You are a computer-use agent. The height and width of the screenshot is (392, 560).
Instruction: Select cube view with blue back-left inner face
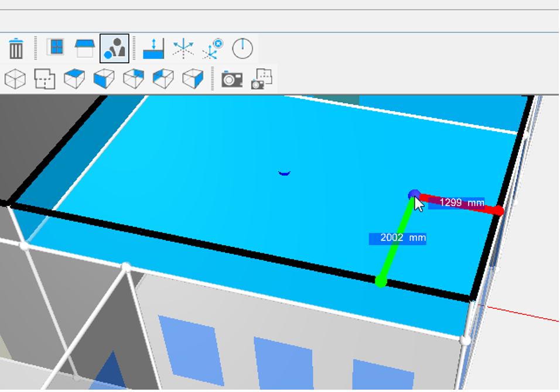163,78
